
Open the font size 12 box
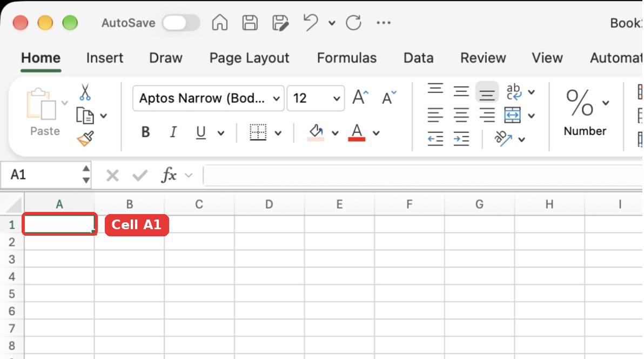coord(316,98)
